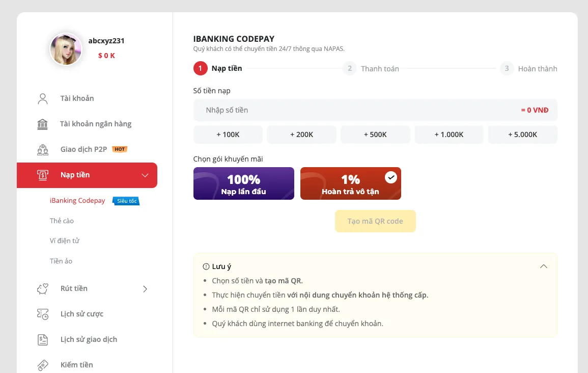Expand the Rút tiền submenu arrow
The height and width of the screenshot is (373, 588).
pyautogui.click(x=145, y=289)
